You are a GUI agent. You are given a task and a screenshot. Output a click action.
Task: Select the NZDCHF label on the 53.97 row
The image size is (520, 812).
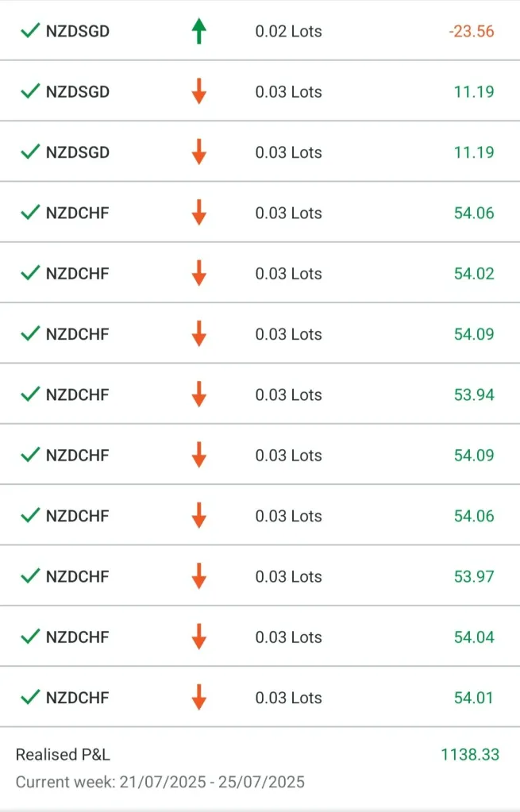pyautogui.click(x=78, y=576)
